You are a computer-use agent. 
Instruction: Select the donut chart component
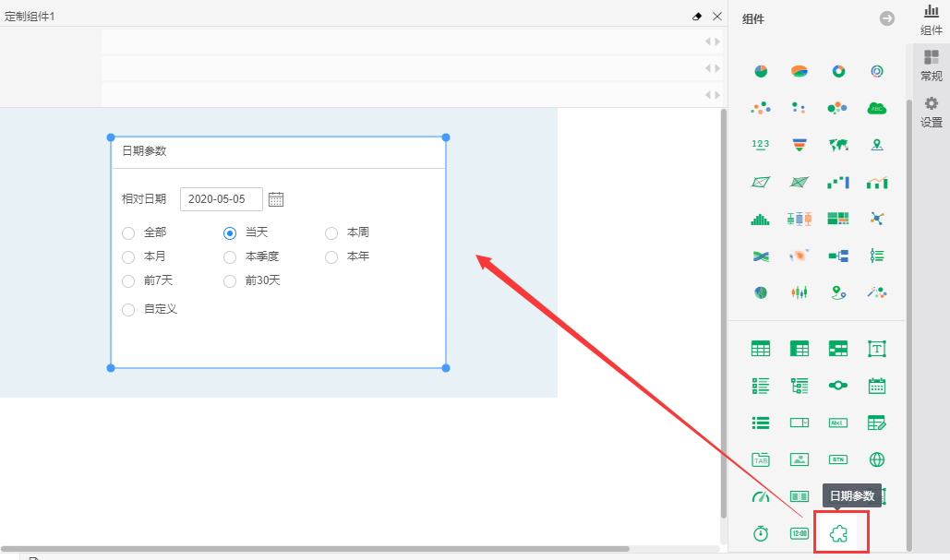[x=838, y=71]
